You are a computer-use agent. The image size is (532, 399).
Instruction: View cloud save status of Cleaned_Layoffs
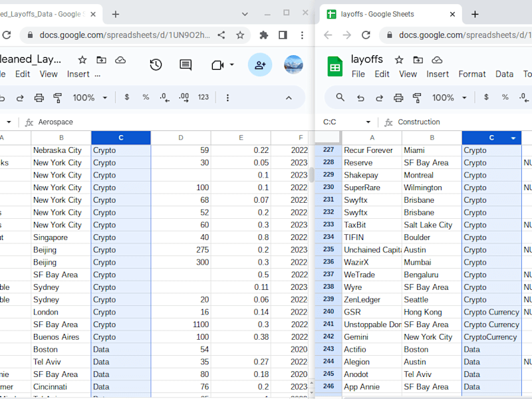coord(120,60)
